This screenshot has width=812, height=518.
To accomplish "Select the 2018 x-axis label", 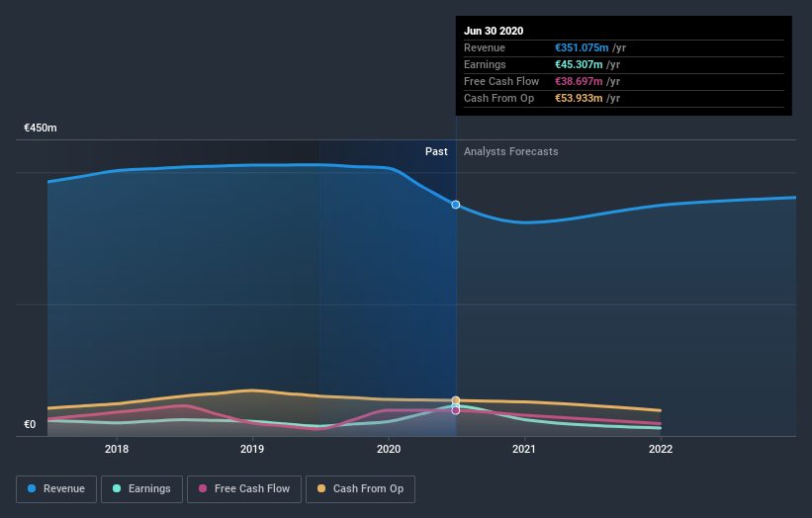I will [x=117, y=449].
